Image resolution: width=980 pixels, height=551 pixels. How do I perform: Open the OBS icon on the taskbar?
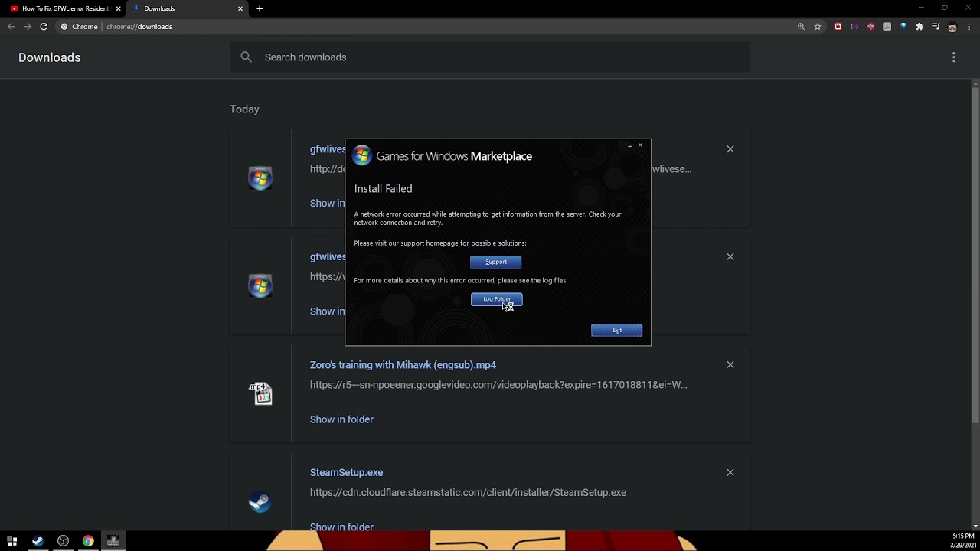pos(63,541)
